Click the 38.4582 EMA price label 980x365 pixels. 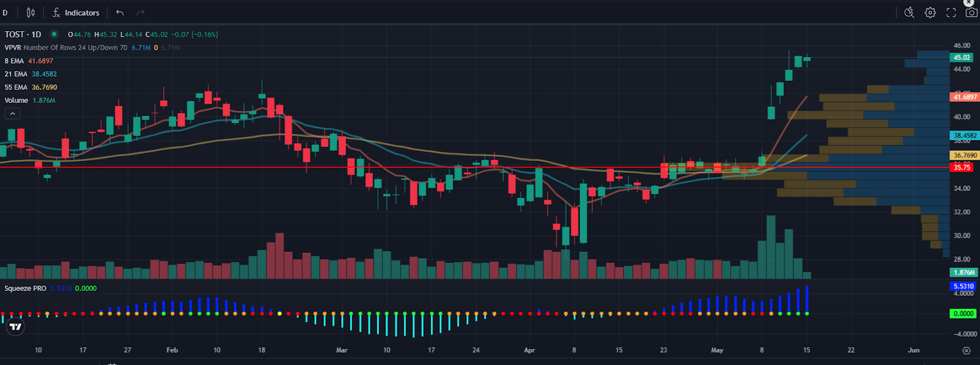coord(965,135)
